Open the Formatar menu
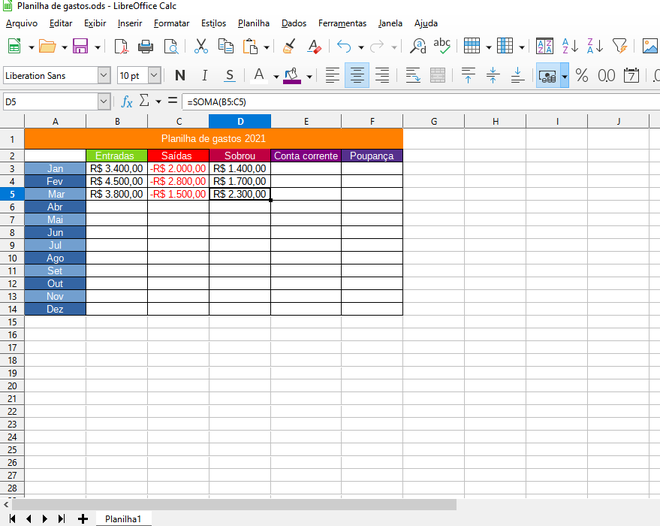 (171, 22)
